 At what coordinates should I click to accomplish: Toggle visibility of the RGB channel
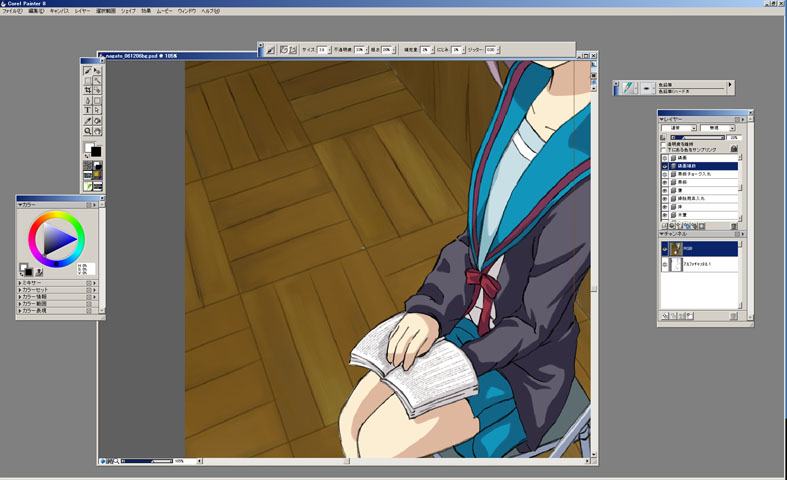[x=665, y=249]
